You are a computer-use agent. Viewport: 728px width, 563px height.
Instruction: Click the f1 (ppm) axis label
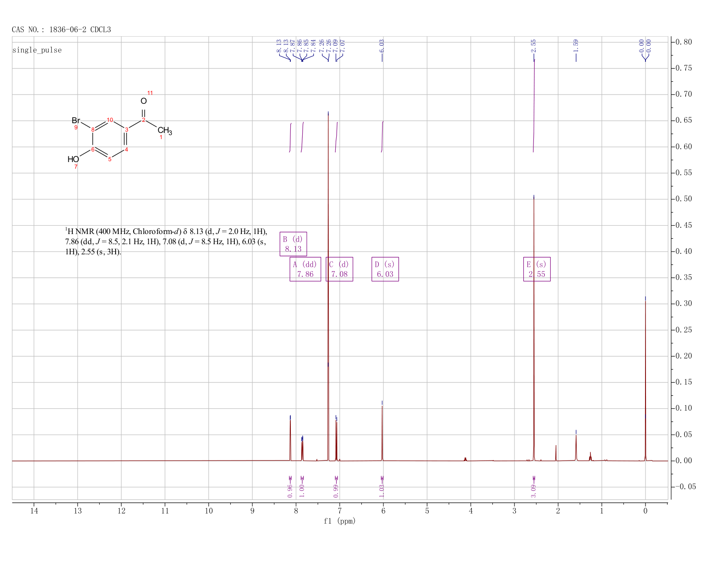pos(340,521)
